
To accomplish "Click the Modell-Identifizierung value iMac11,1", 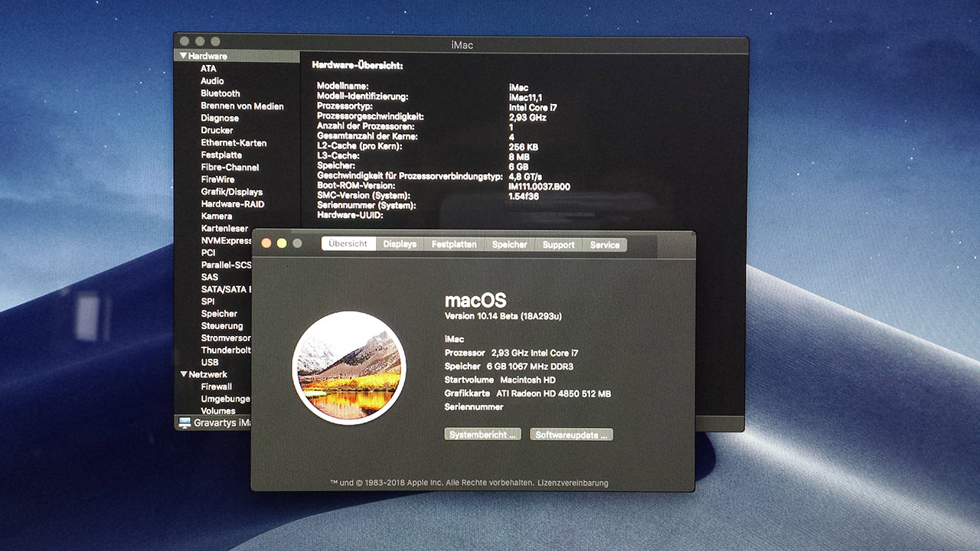I will 525,97.
